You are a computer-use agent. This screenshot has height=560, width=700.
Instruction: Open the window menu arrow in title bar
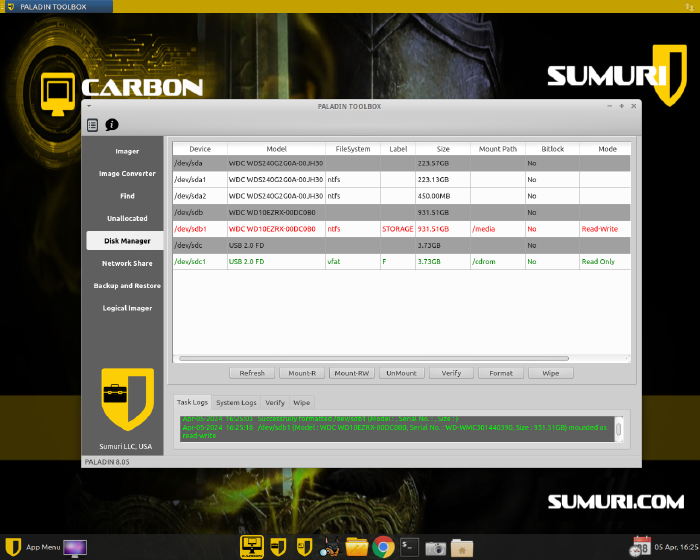coord(89,106)
